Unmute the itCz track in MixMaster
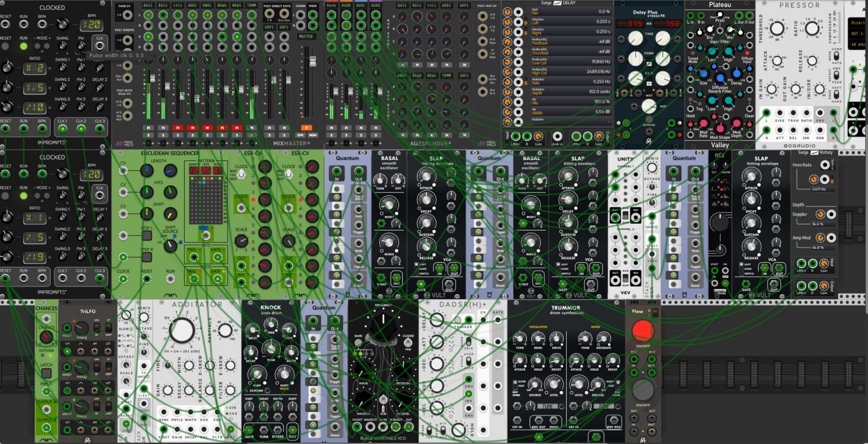Image resolution: width=868 pixels, height=444 pixels. pyautogui.click(x=177, y=128)
